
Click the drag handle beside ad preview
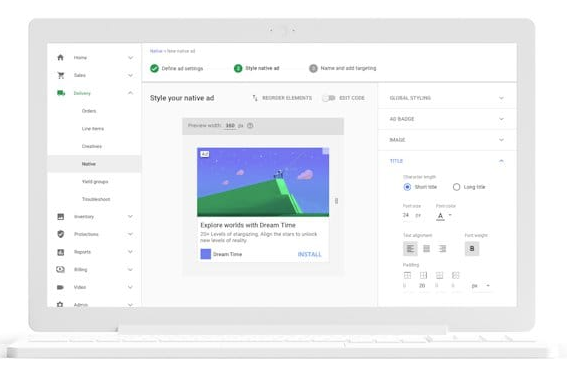336,201
